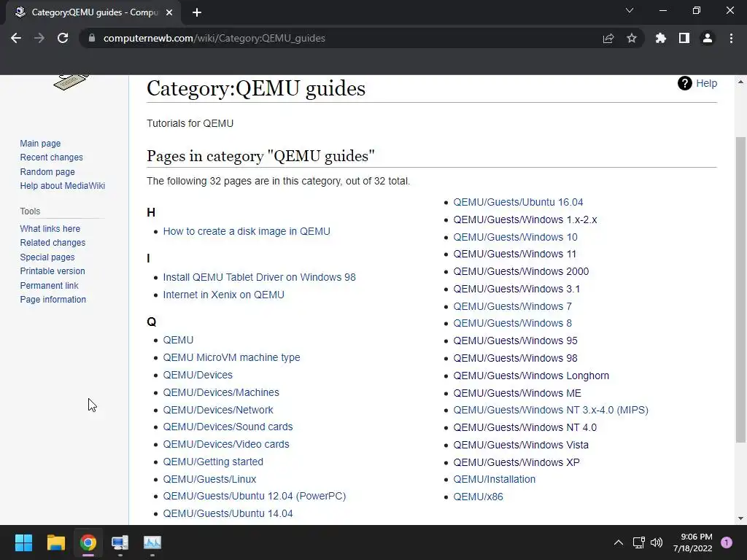The image size is (747, 560).
Task: Open QEMU/Guests/Windows 10 page
Action: coord(515,237)
